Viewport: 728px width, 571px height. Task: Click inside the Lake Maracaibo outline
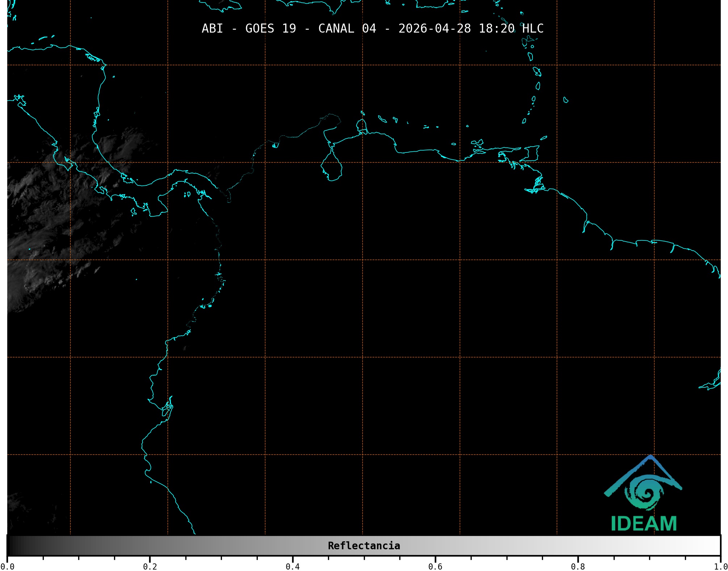pyautogui.click(x=332, y=168)
